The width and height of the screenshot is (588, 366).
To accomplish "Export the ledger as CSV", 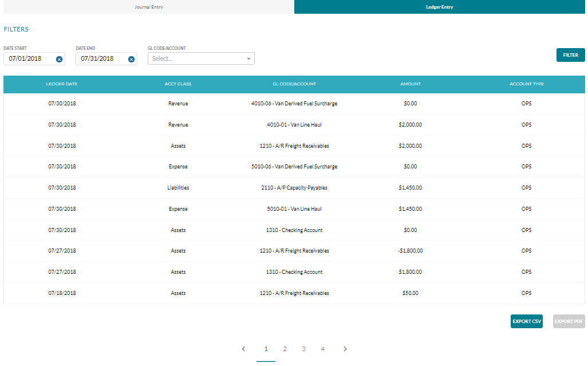I will click(x=526, y=321).
